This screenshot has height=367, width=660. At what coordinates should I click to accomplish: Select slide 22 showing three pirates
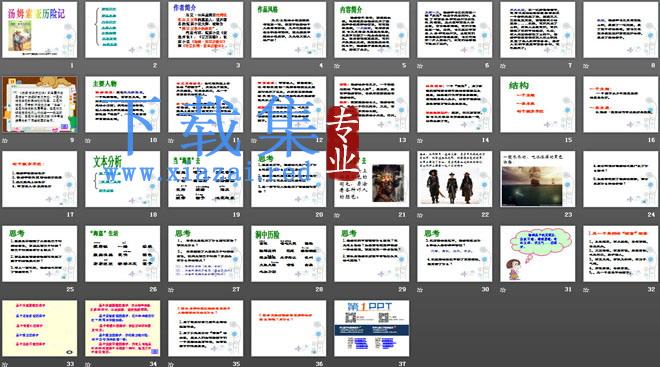coord(455,179)
